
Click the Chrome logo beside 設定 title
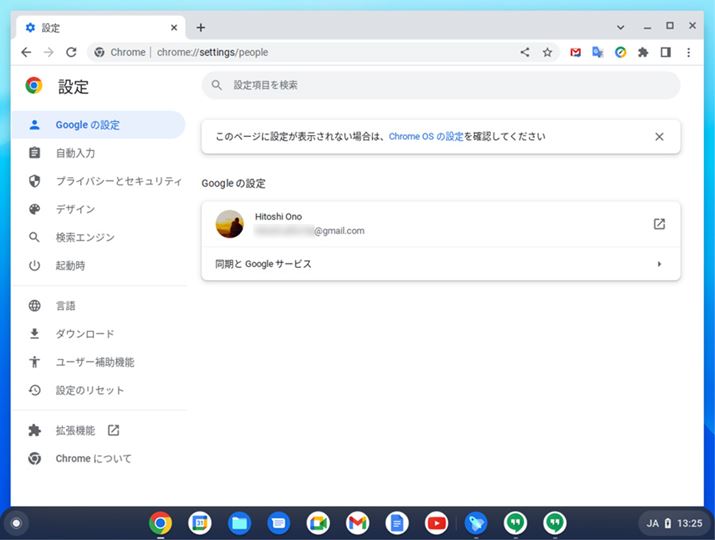(x=34, y=85)
